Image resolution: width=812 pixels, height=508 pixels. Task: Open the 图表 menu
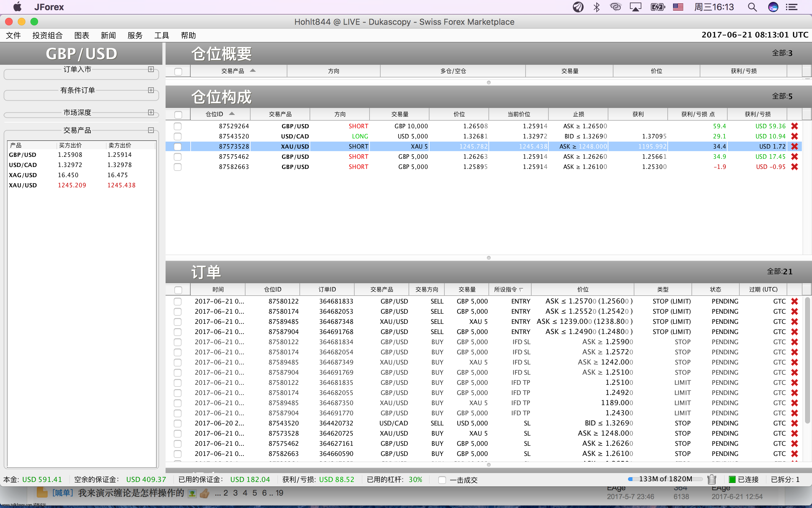82,35
